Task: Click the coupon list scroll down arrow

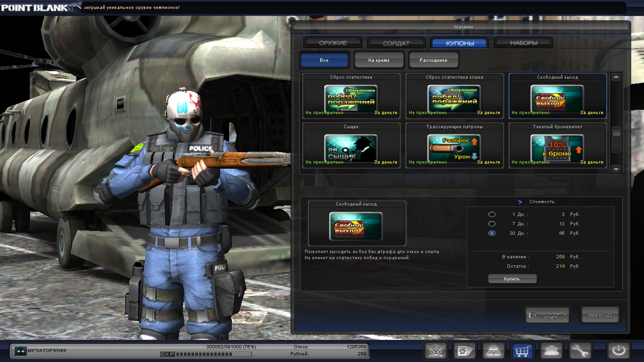Action: [x=616, y=169]
